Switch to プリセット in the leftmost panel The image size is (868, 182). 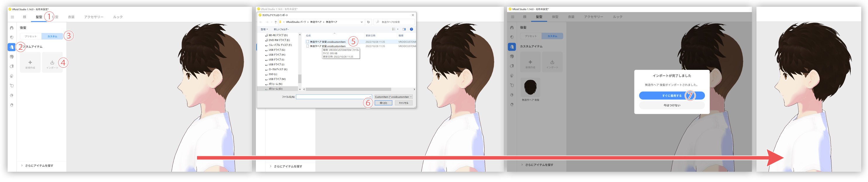pyautogui.click(x=31, y=36)
